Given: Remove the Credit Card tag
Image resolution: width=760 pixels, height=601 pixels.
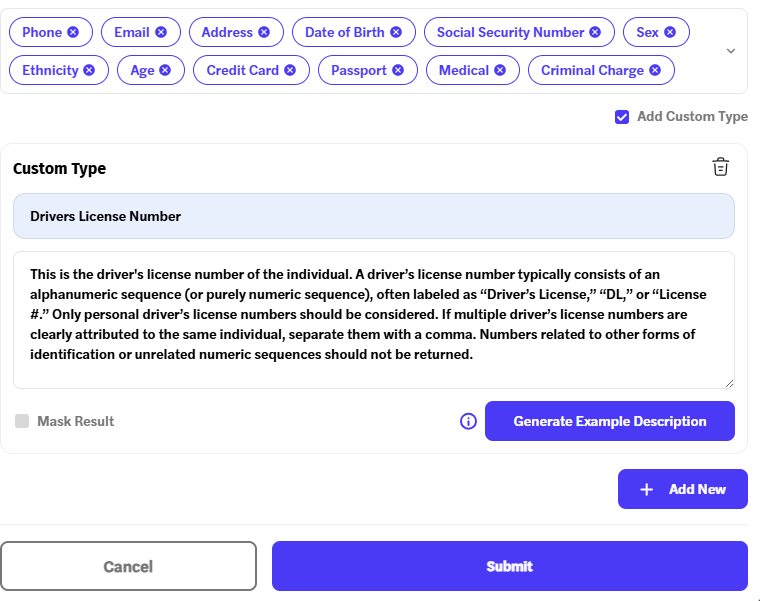Looking at the screenshot, I should click(290, 70).
